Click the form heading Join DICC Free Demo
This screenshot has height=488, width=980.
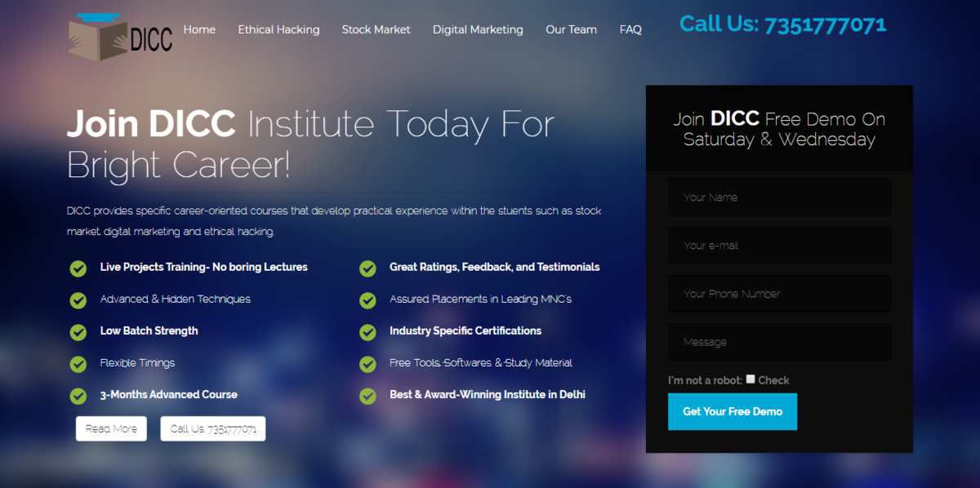coord(779,129)
